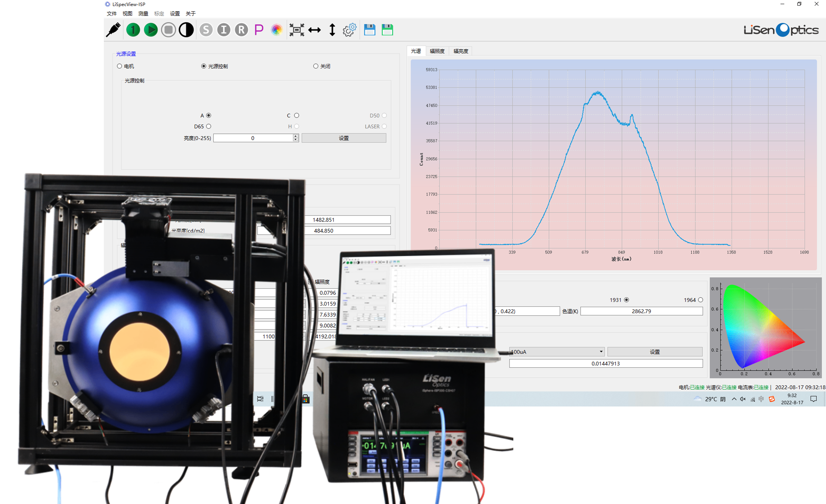Show hidden tray icons with taskbar chevron

[x=734, y=399]
